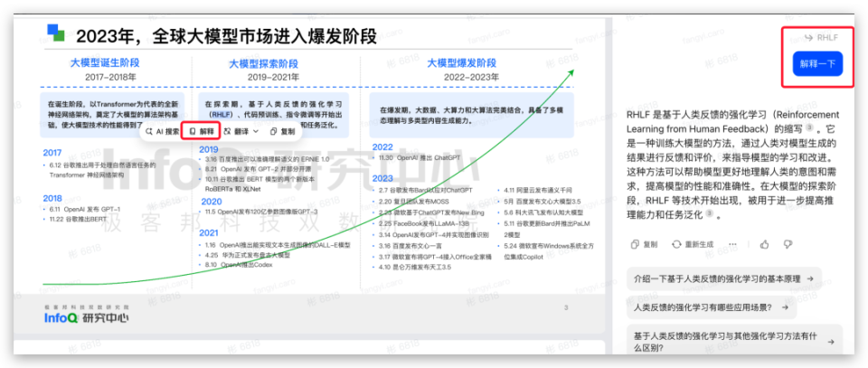Regenerate the answer with 重新生成
868x368 pixels.
[x=693, y=244]
